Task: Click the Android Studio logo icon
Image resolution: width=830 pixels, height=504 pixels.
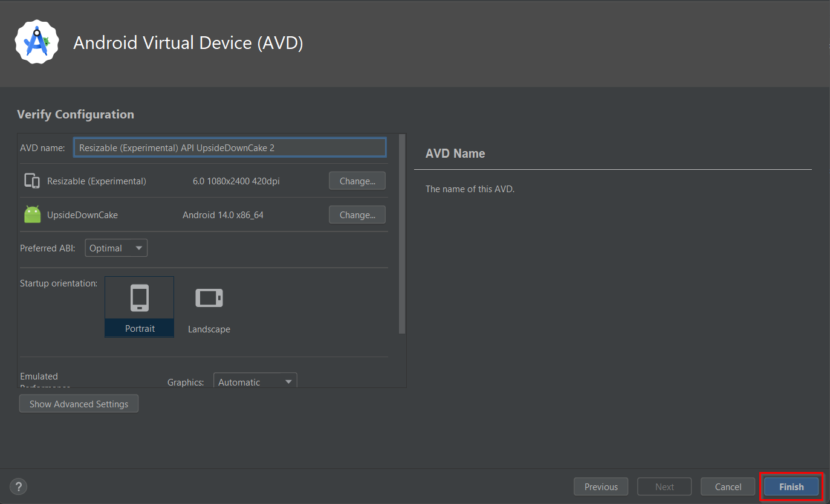Action: click(37, 41)
